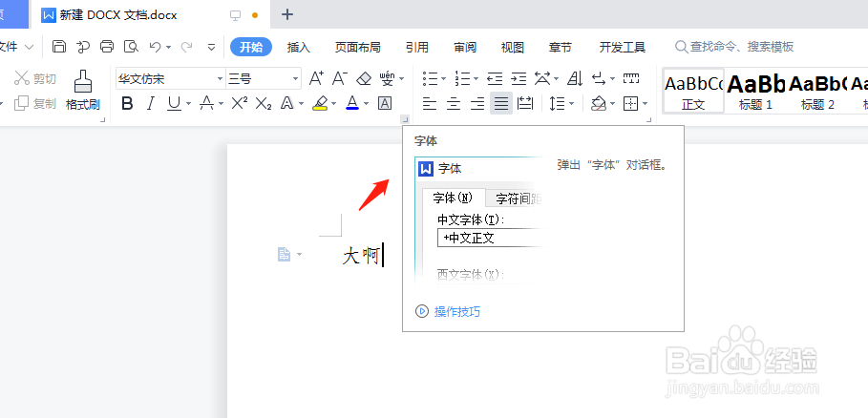
Task: Expand customize quick access toolbar arrow
Action: (211, 47)
